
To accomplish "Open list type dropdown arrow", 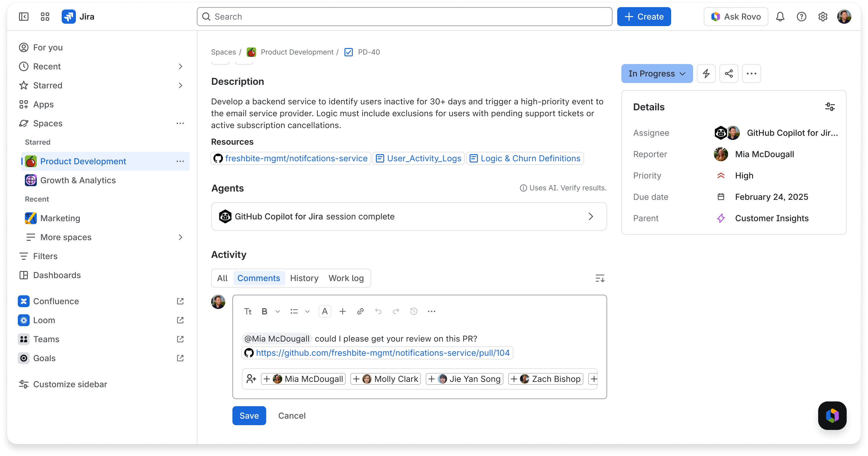I will click(307, 311).
